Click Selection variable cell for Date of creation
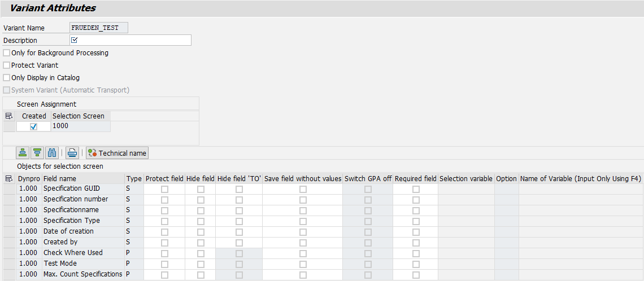Image resolution: width=644 pixels, height=281 pixels. [x=466, y=231]
